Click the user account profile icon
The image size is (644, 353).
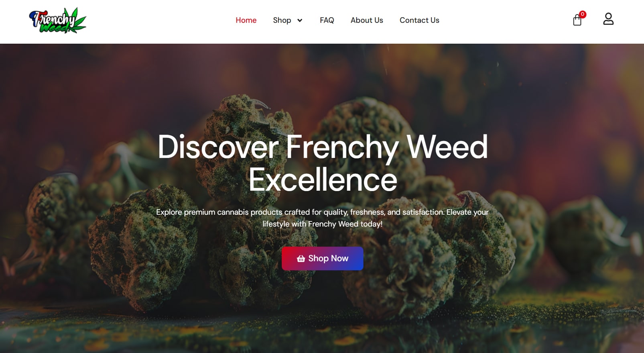tap(608, 19)
